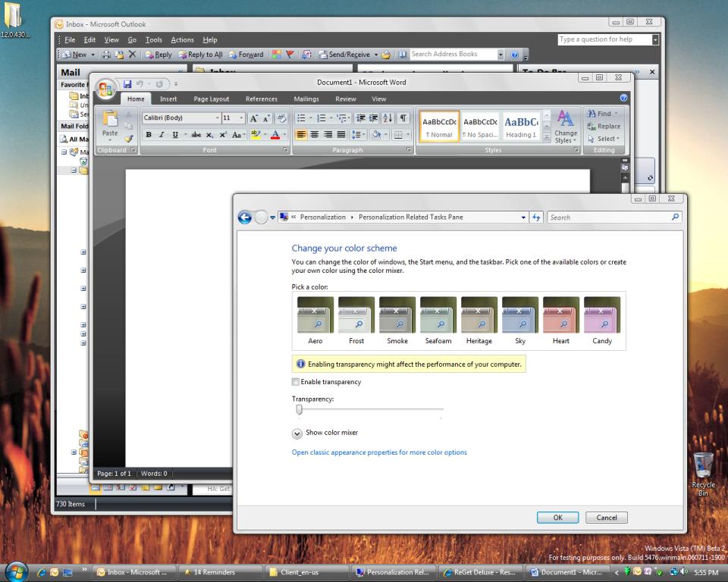Click the Categorize color grid in Outlook
The height and width of the screenshot is (582, 728).
coord(276,55)
